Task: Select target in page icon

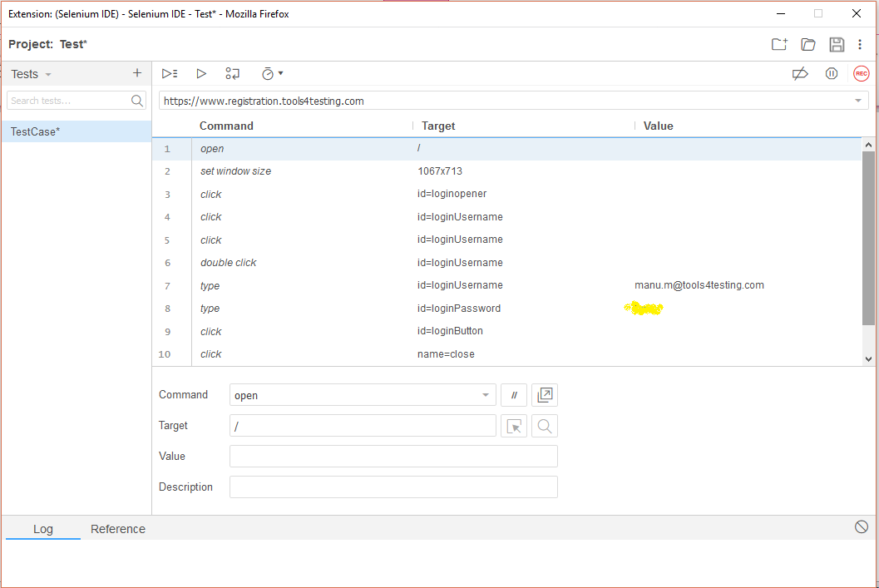Action: coord(513,426)
